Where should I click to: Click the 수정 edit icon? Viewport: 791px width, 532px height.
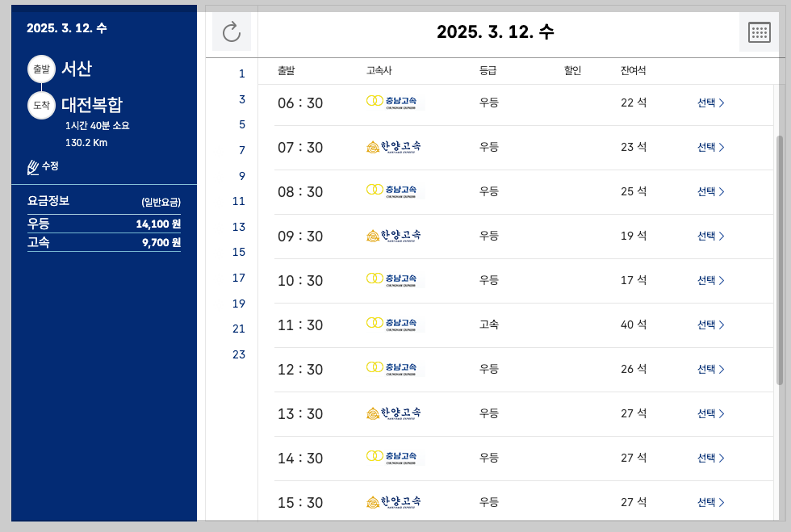coord(32,167)
